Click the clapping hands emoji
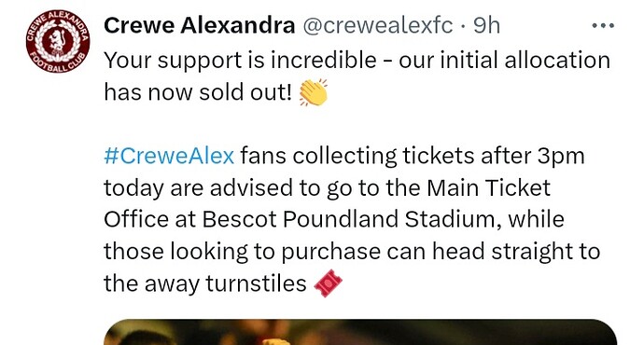The height and width of the screenshot is (345, 644). pyautogui.click(x=314, y=92)
